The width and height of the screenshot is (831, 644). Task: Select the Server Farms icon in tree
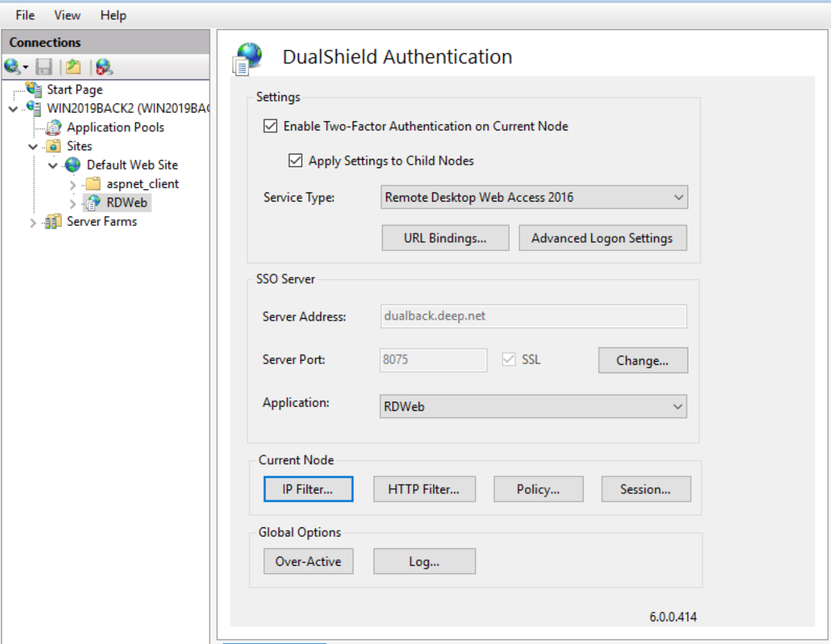tap(53, 222)
